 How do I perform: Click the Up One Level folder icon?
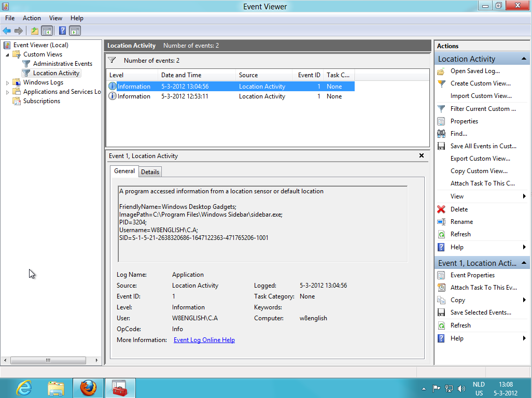tap(35, 31)
